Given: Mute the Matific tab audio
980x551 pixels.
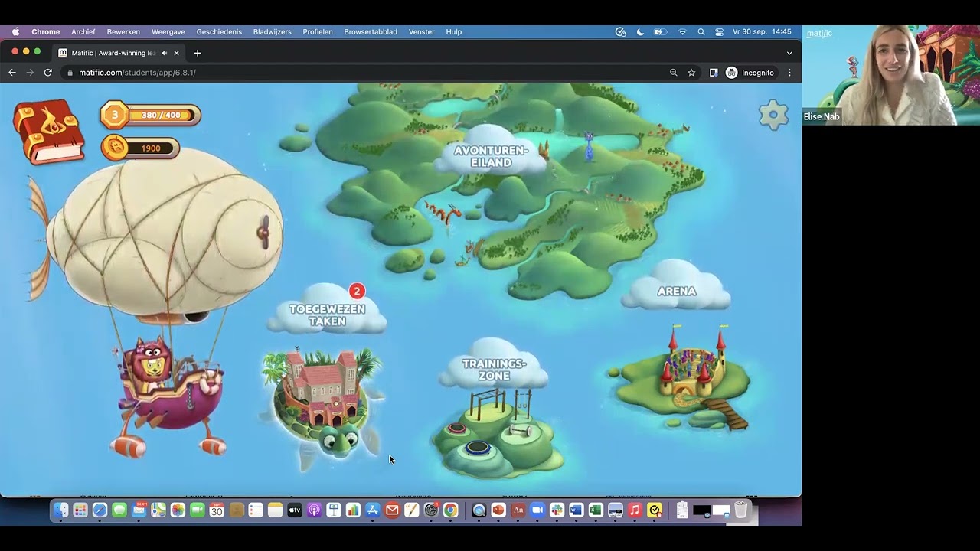Looking at the screenshot, I should tap(164, 53).
